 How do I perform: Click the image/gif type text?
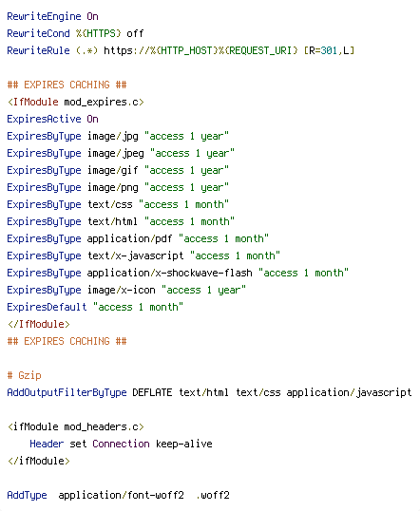pos(112,170)
